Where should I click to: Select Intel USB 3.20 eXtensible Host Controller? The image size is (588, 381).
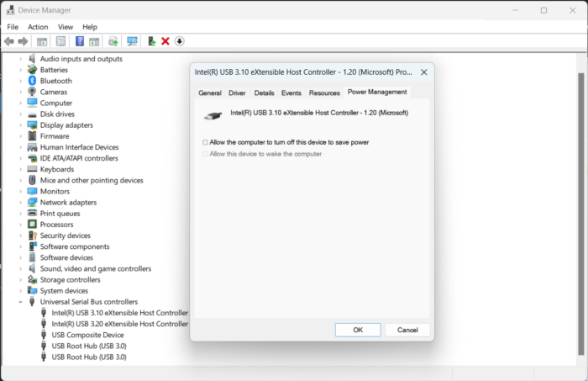[119, 324]
